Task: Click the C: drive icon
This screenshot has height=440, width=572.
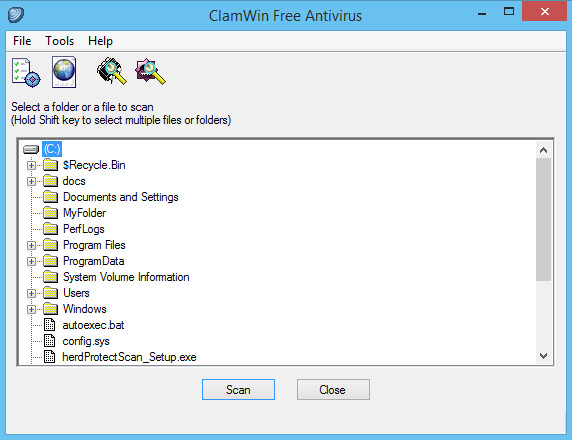Action: pos(31,149)
